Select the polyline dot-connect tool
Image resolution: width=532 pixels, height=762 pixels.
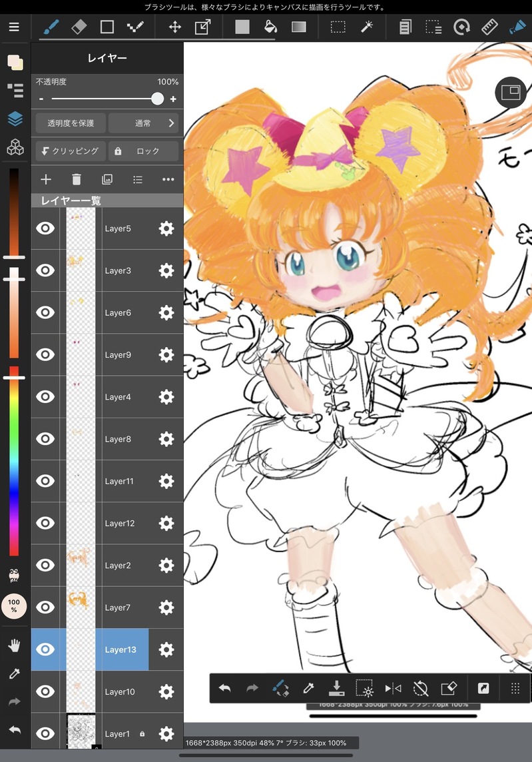coord(135,27)
